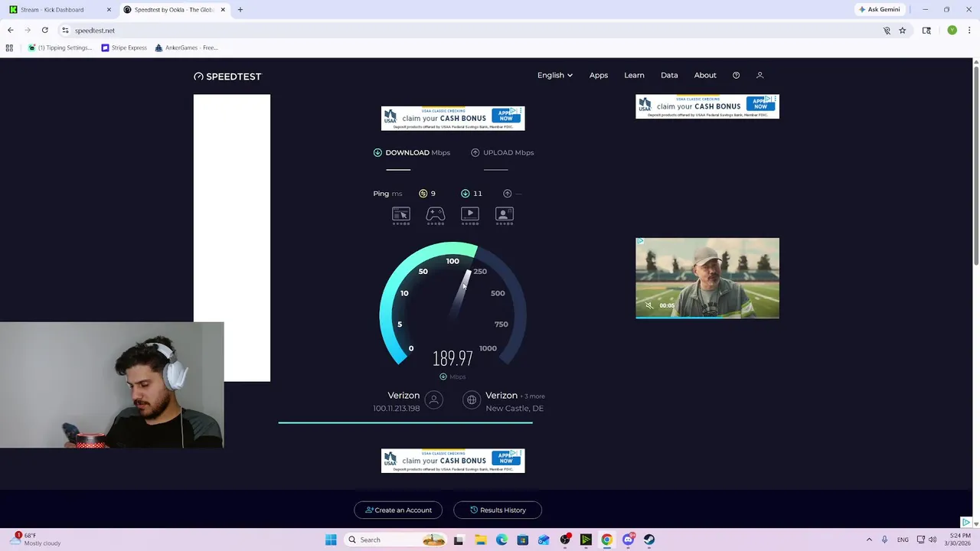Image resolution: width=980 pixels, height=551 pixels.
Task: Open the Learn menu
Action: (x=634, y=75)
